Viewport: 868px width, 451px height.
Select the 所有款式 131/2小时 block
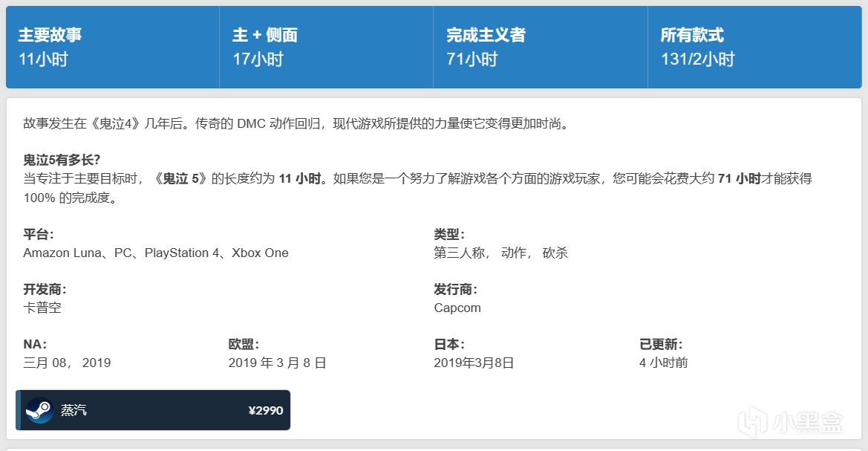pos(754,47)
